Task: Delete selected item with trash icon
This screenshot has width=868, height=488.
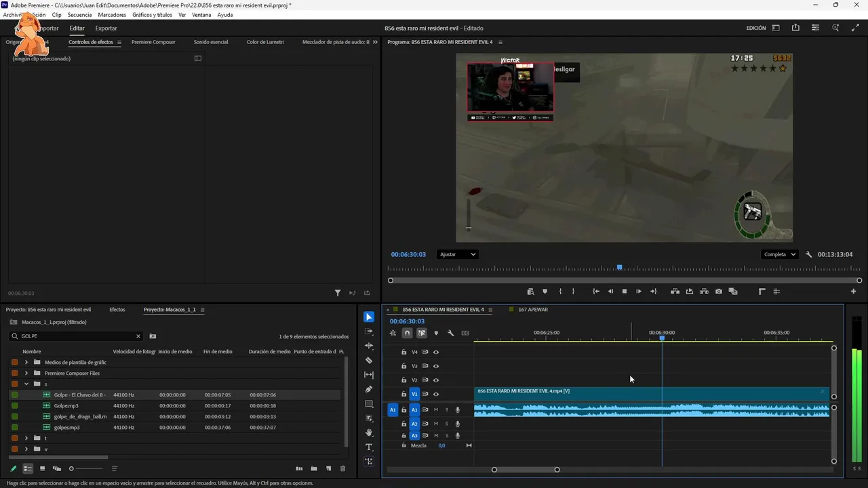Action: (342, 468)
